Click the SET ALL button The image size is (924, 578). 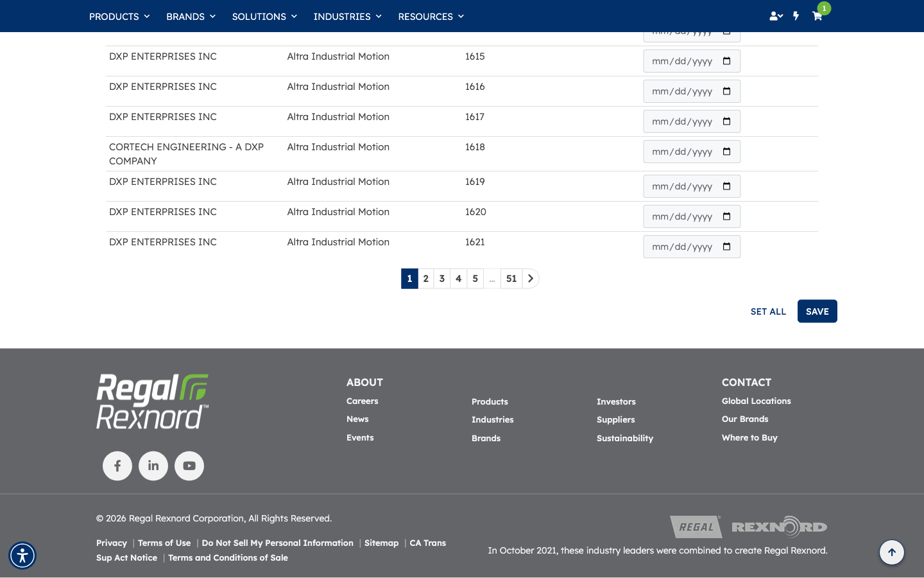(768, 311)
